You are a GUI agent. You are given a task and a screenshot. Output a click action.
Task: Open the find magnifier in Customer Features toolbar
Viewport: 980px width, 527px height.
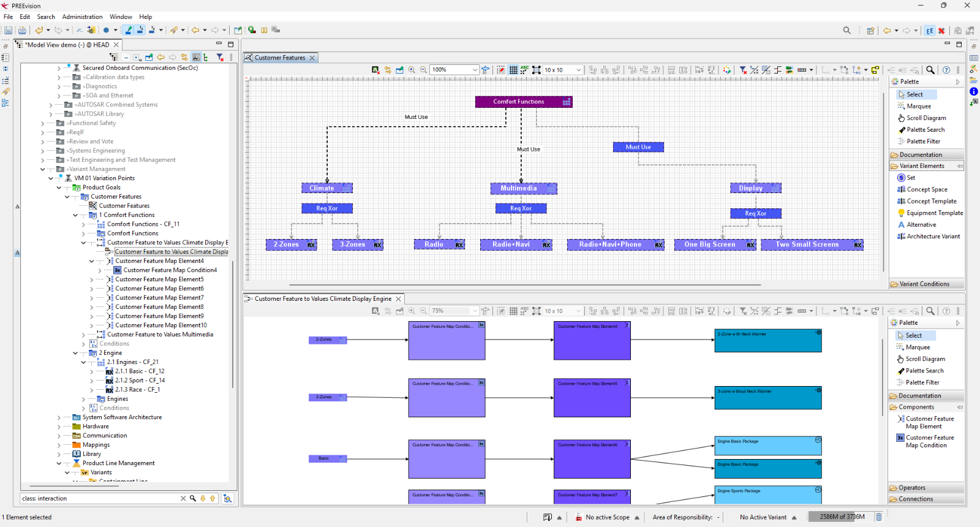point(930,70)
